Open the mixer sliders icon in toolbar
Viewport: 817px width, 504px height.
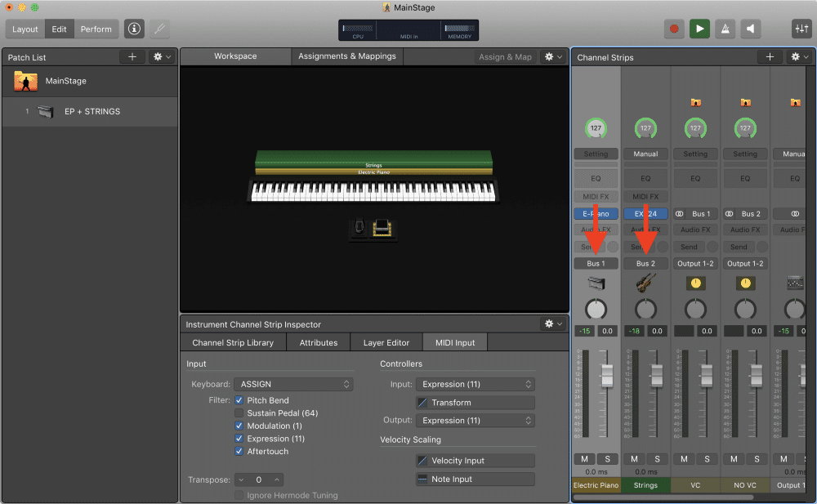click(x=801, y=29)
